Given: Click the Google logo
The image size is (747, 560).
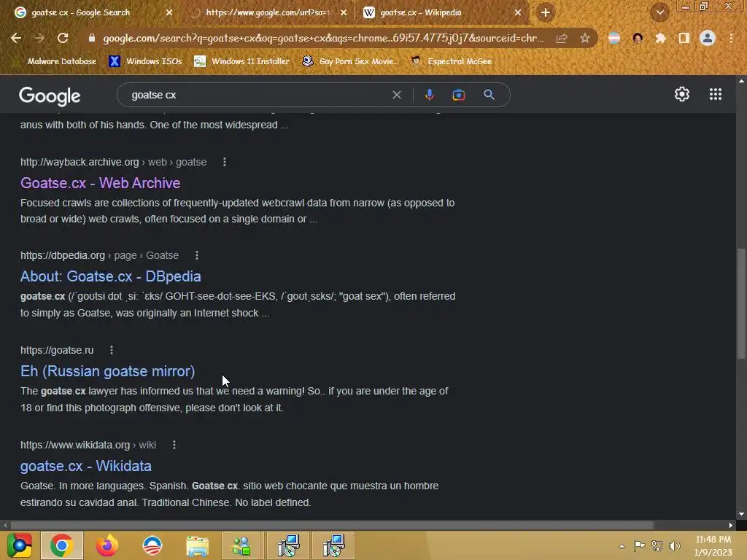Looking at the screenshot, I should pos(50,96).
